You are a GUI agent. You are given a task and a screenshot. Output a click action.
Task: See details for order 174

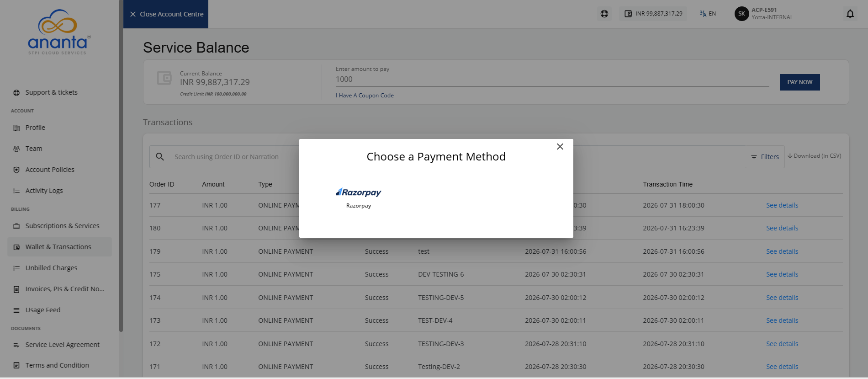click(x=782, y=298)
